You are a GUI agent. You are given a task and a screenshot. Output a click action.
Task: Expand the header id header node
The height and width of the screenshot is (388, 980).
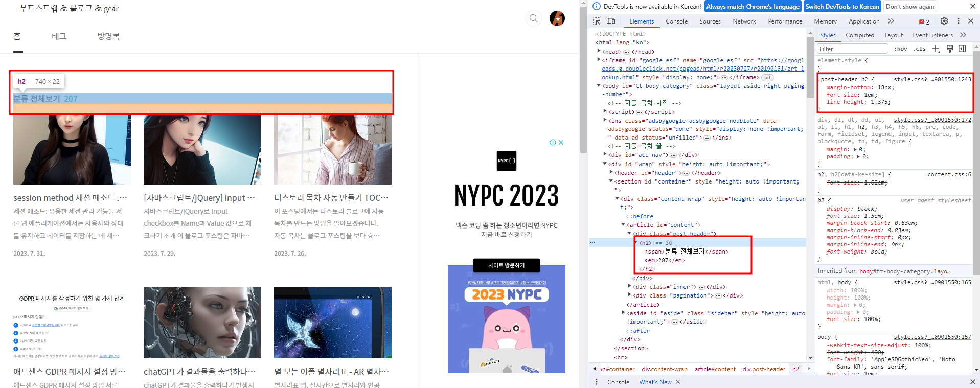[x=611, y=172]
